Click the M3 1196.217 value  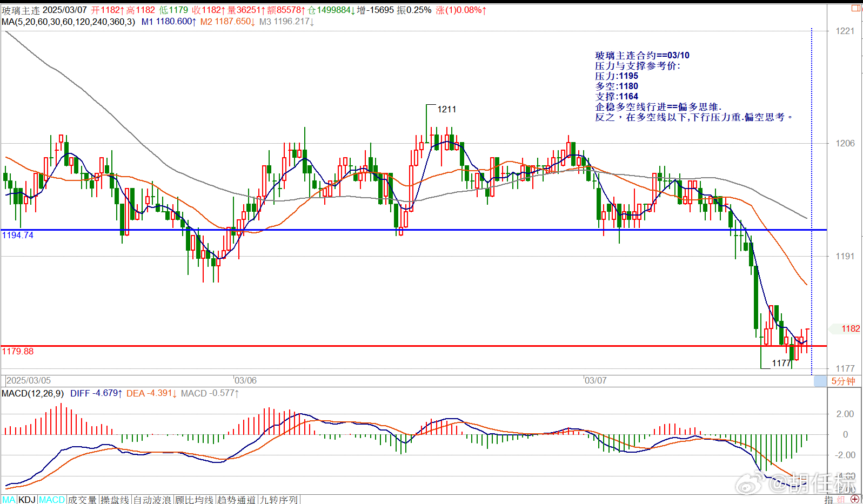pos(286,22)
